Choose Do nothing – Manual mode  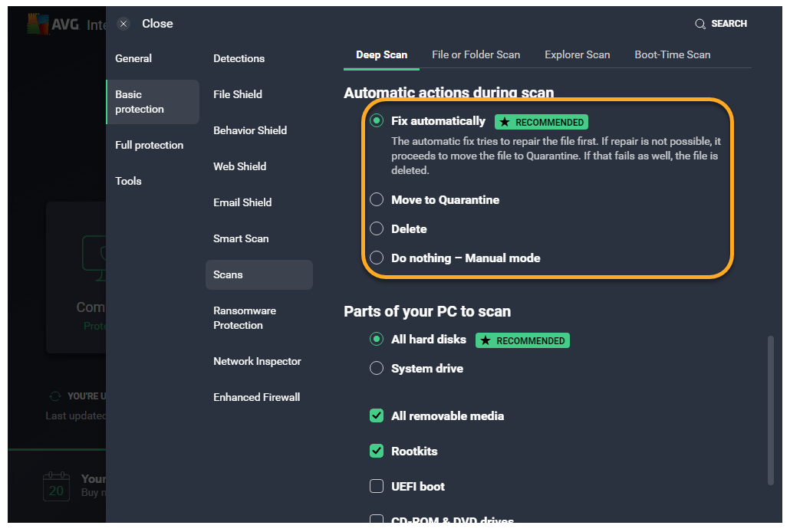click(377, 258)
